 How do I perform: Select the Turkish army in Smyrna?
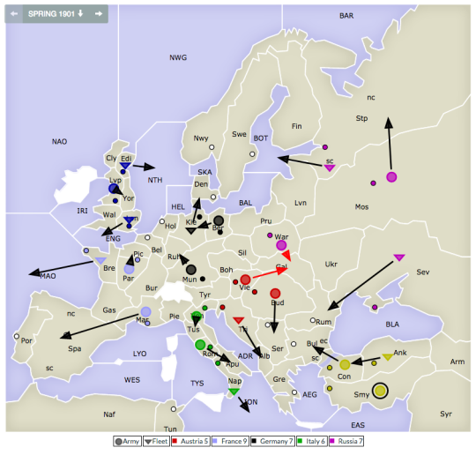380,391
